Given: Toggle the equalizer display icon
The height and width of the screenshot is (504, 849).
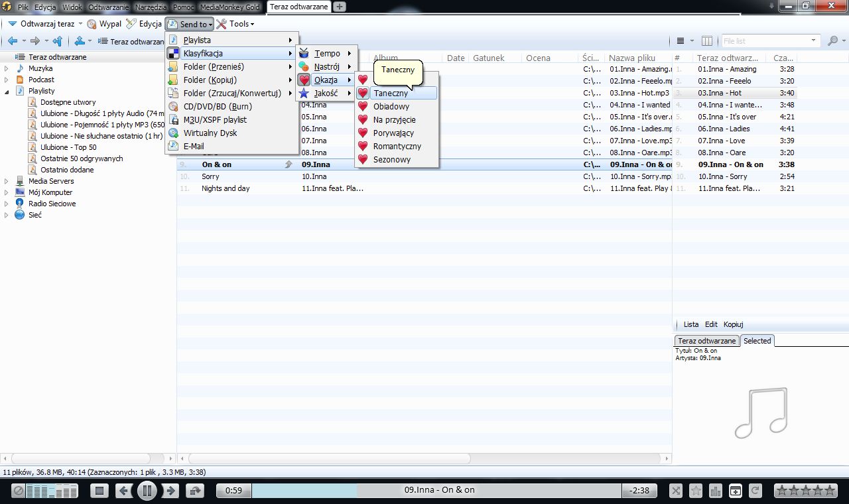Looking at the screenshot, I should tap(52, 491).
